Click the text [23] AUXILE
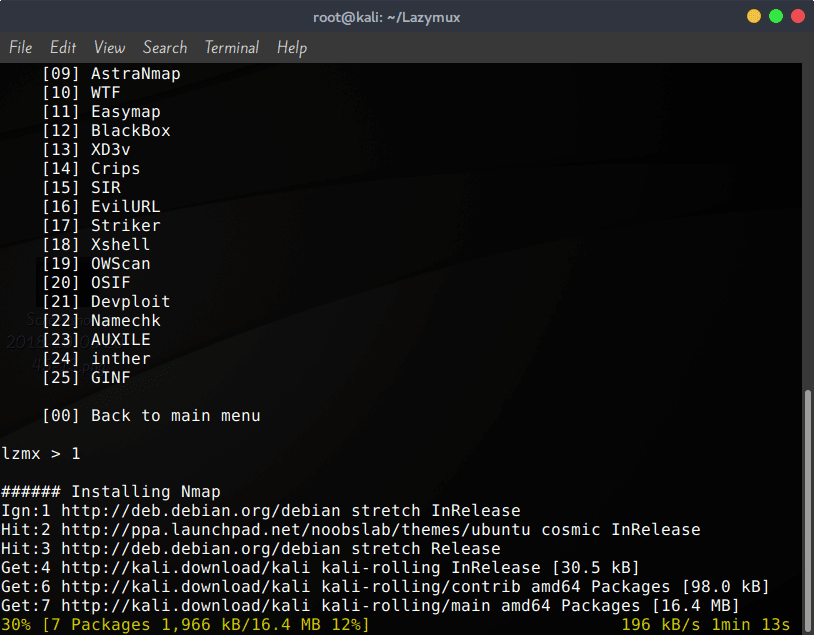Image resolution: width=814 pixels, height=635 pixels. (x=97, y=340)
